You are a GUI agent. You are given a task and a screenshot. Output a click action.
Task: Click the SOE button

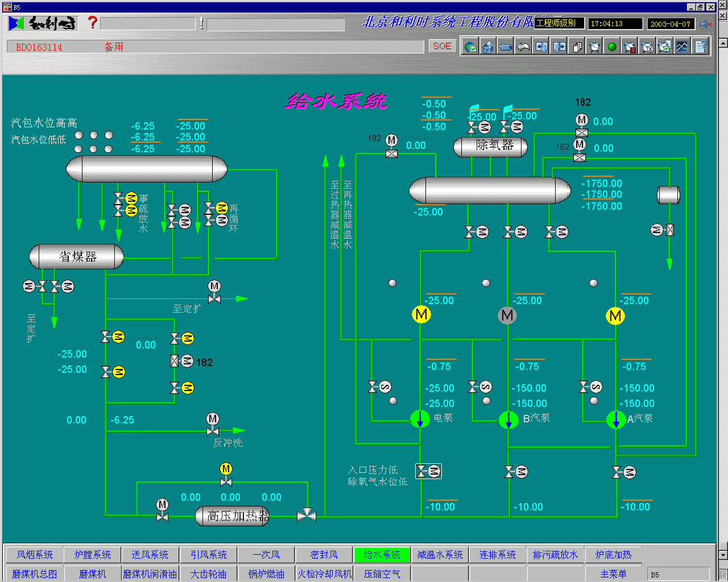pos(442,46)
